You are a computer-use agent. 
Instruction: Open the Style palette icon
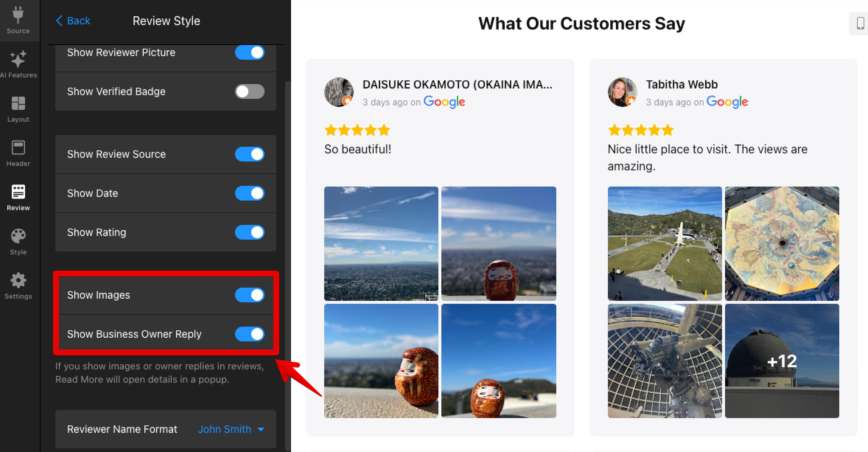[x=18, y=236]
